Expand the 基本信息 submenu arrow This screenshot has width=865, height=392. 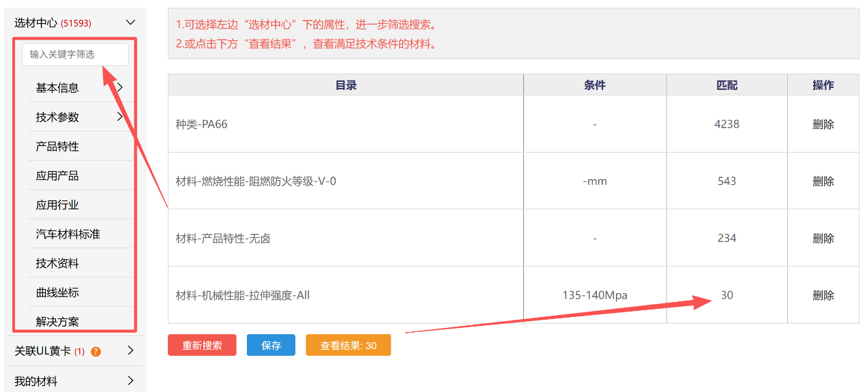click(x=120, y=87)
